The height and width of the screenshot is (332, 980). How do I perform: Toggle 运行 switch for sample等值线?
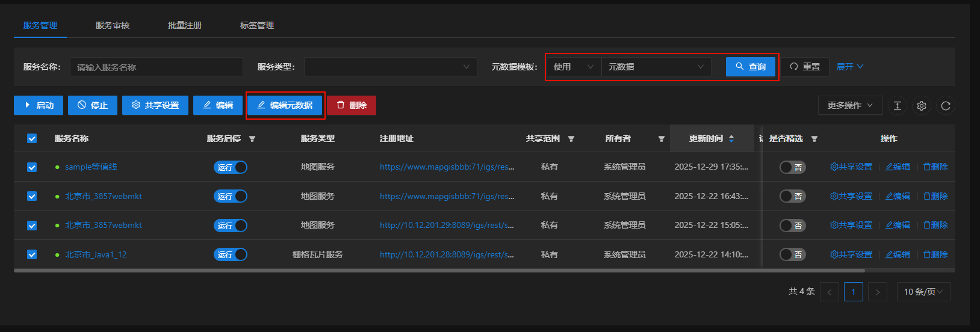(x=231, y=167)
